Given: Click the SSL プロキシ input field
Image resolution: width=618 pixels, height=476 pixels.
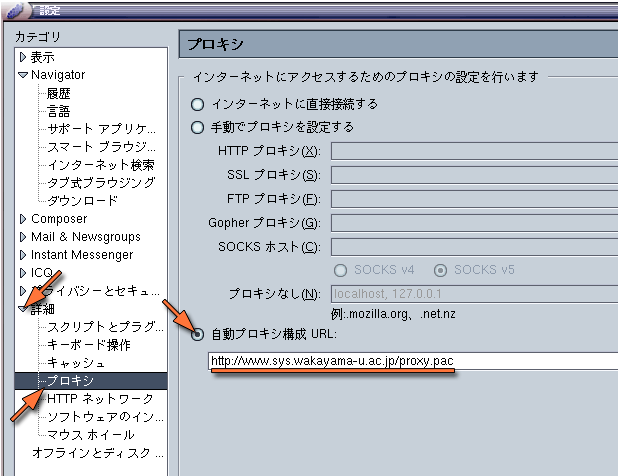Looking at the screenshot, I should pos(475,175).
